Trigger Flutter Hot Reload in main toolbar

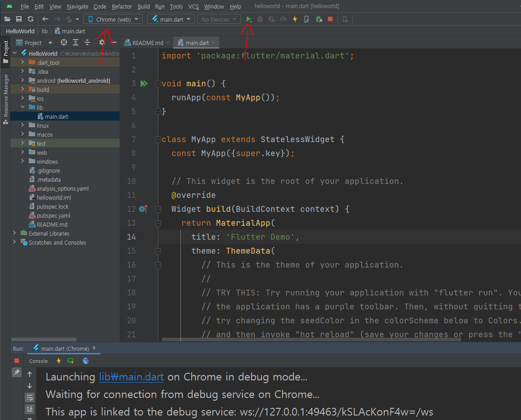click(295, 19)
